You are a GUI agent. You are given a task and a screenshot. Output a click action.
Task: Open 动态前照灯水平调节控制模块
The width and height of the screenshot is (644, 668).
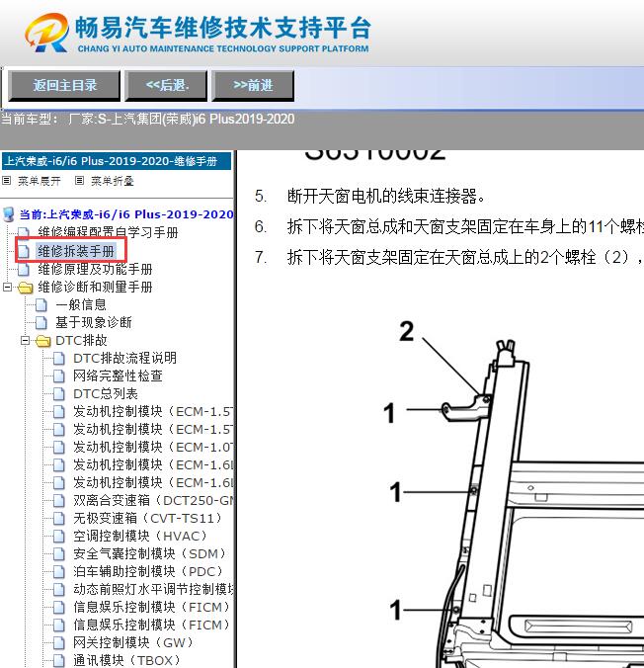click(153, 589)
